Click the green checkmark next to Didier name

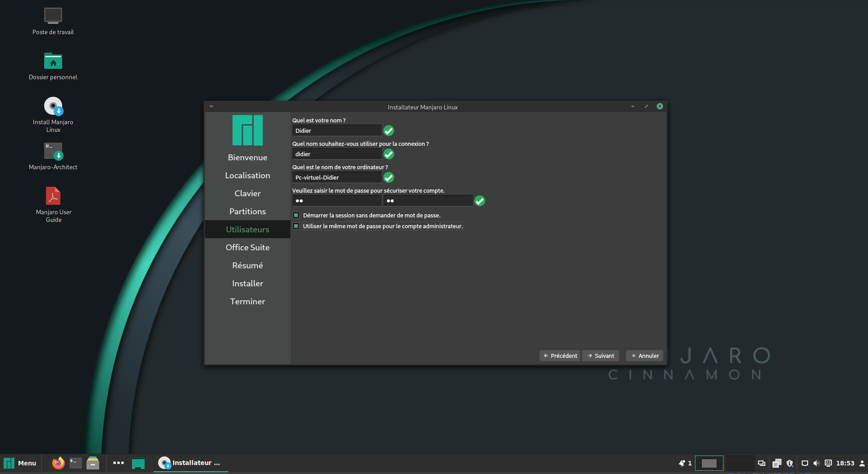389,131
